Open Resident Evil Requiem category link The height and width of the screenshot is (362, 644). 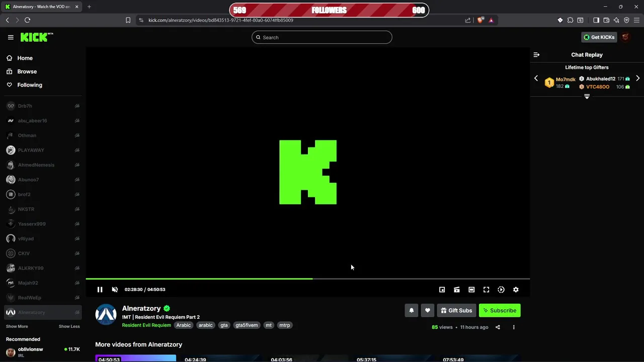pyautogui.click(x=146, y=325)
